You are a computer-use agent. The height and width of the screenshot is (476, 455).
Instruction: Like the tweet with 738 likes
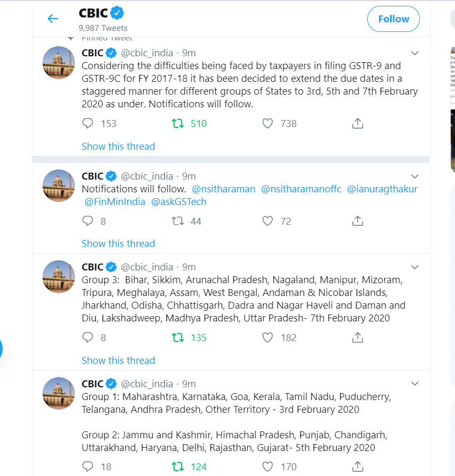(x=267, y=124)
